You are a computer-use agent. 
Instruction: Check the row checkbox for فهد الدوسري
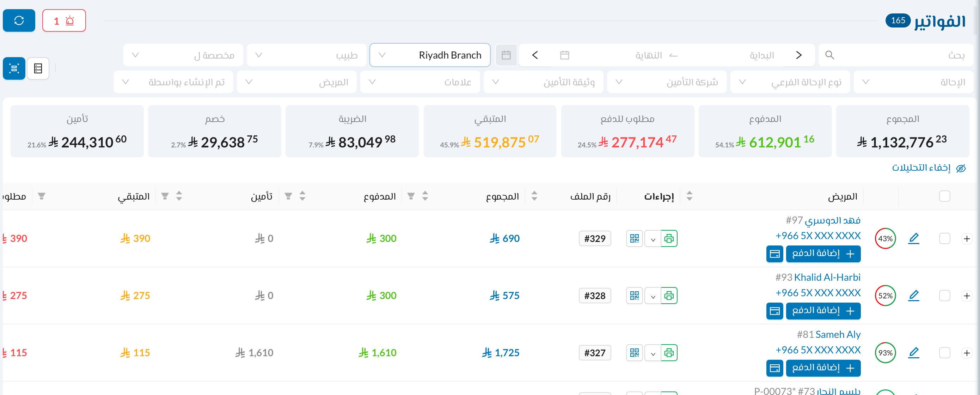(945, 239)
